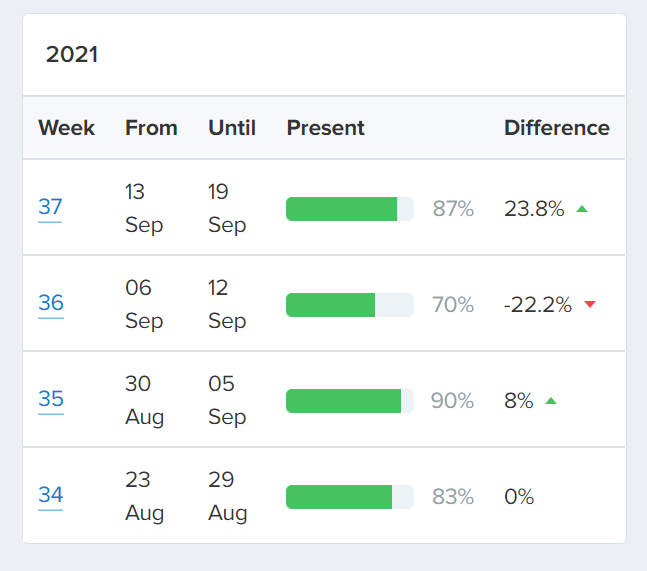
Task: Open week 35 link
Action: (51, 399)
